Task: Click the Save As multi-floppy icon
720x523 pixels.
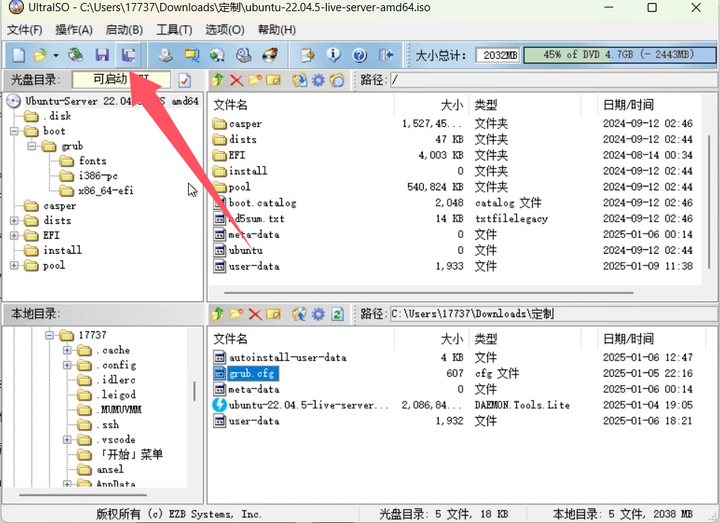Action: point(129,55)
